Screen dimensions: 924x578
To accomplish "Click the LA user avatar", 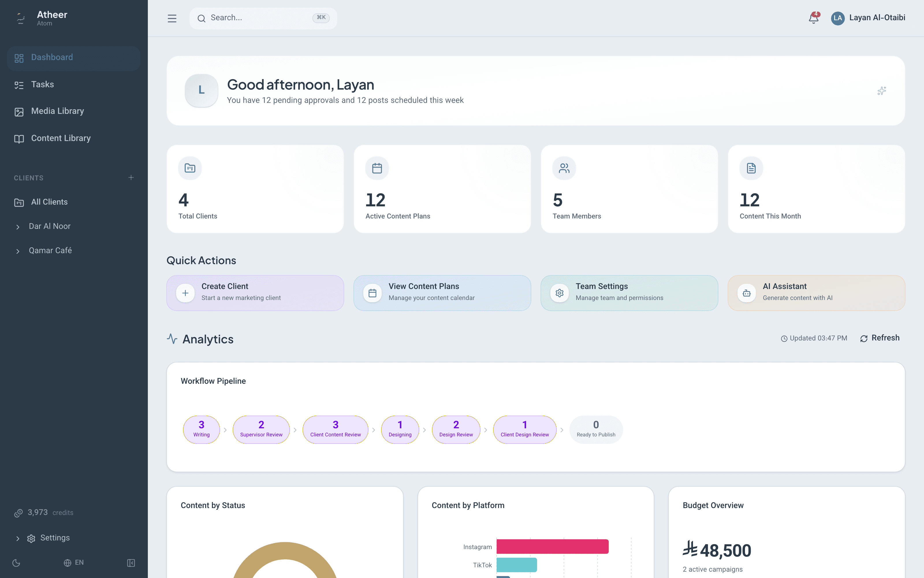I will [x=838, y=18].
